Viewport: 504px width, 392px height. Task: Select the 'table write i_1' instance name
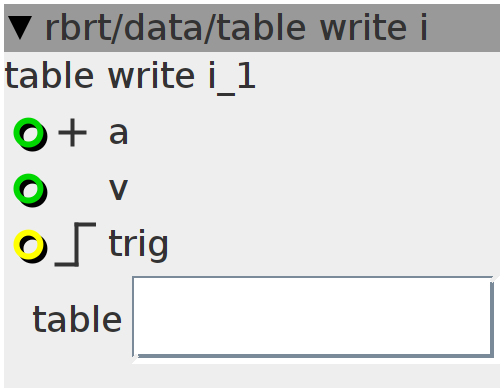tap(130, 76)
